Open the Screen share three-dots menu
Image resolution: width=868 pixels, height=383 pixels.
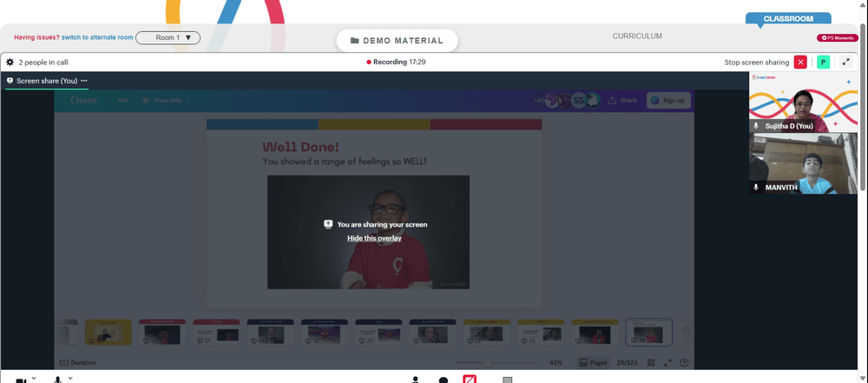[84, 81]
